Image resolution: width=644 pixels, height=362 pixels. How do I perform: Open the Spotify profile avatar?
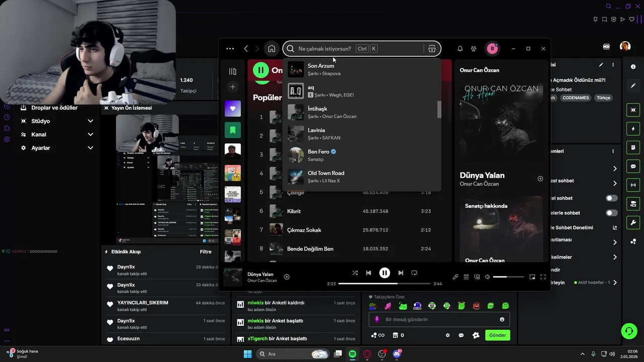(492, 49)
